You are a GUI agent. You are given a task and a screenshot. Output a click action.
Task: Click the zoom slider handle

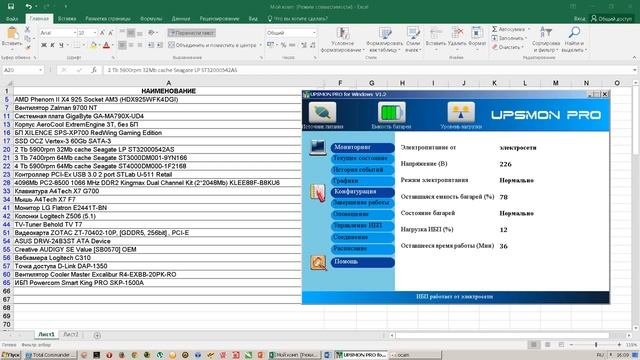click(596, 345)
